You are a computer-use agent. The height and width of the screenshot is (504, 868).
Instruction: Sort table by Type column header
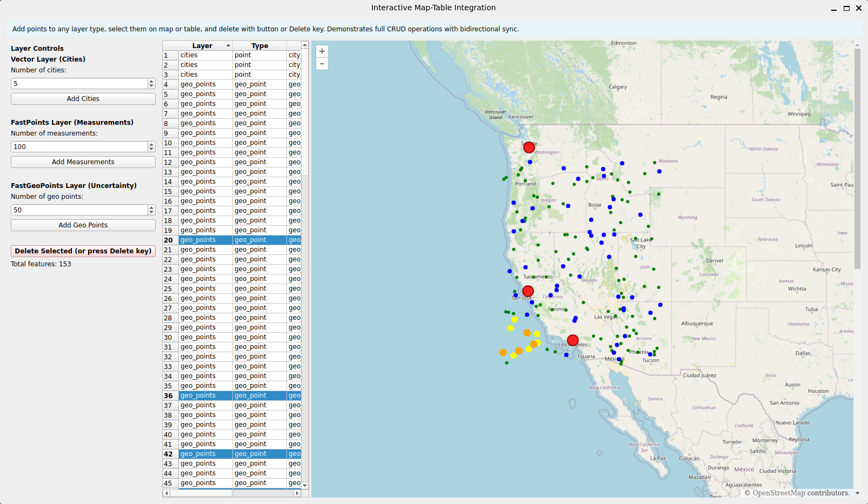(x=259, y=46)
